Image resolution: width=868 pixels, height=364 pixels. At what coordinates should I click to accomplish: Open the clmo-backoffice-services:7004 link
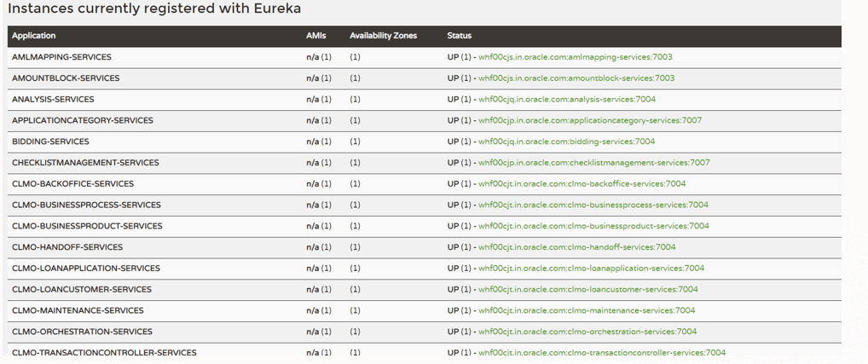point(582,184)
